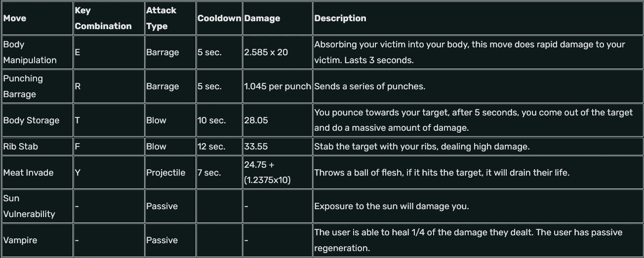The image size is (644, 258).
Task: Select the 1.045 per punch damage cell
Action: click(278, 86)
